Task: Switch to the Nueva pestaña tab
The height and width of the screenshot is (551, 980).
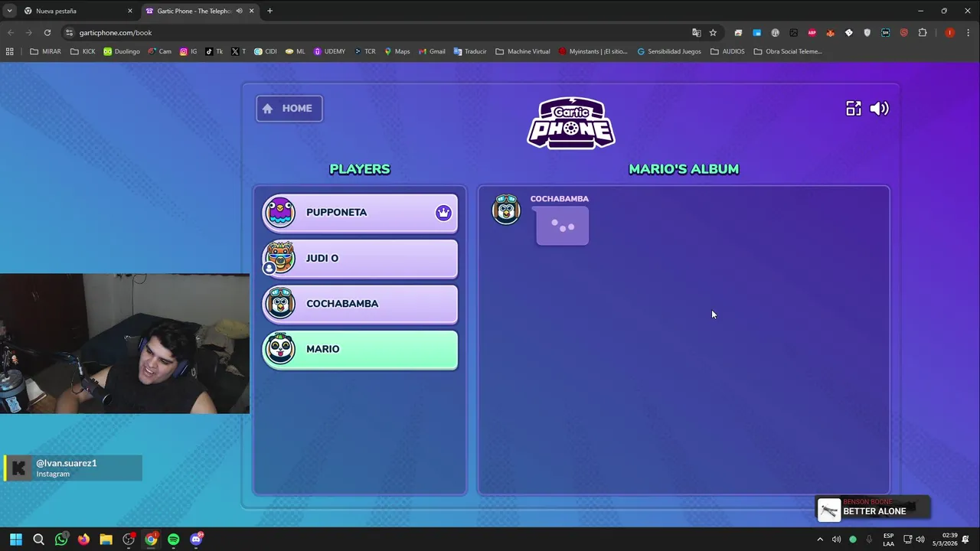Action: (77, 11)
